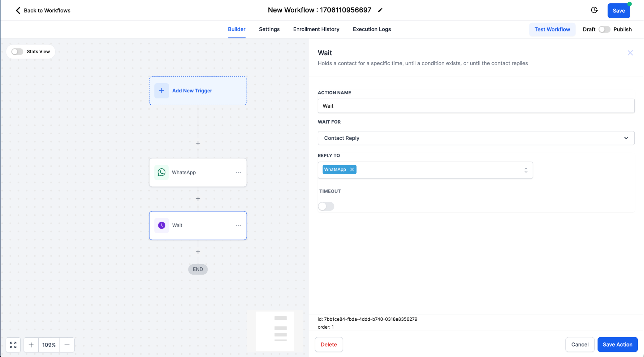Viewport: 644px width, 357px height.
Task: Click the Test Workflow button
Action: click(552, 29)
